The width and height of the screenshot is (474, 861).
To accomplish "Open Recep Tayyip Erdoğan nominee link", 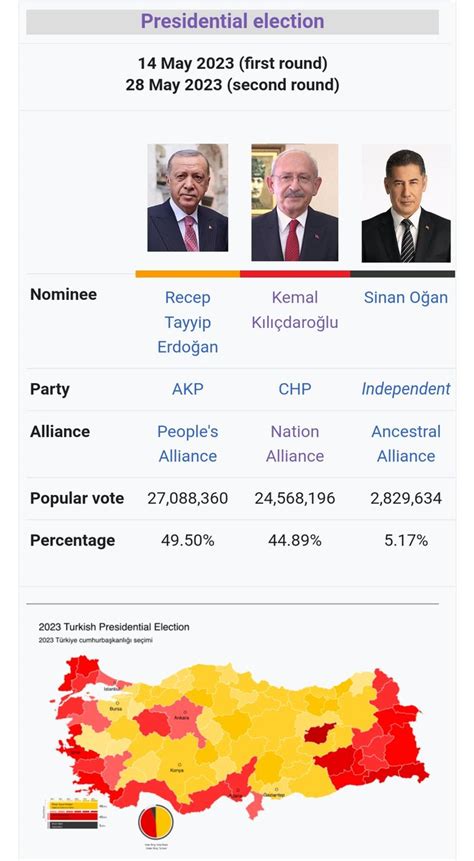I will (188, 322).
